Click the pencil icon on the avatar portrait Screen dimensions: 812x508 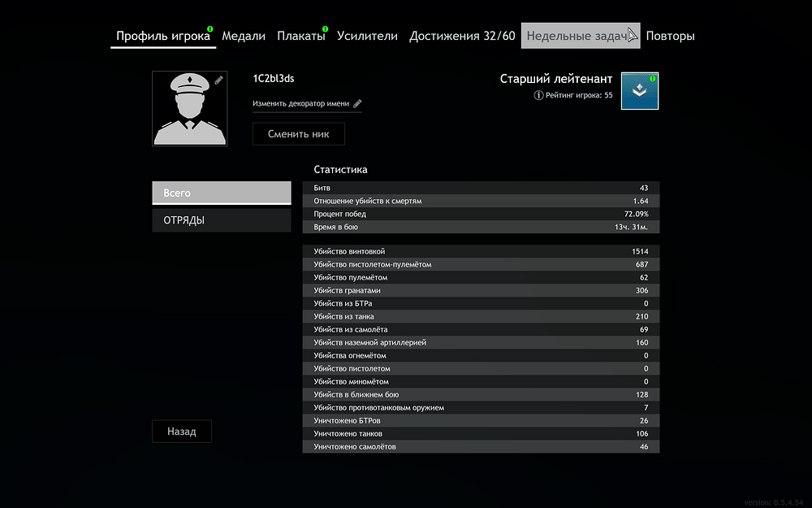pos(218,80)
